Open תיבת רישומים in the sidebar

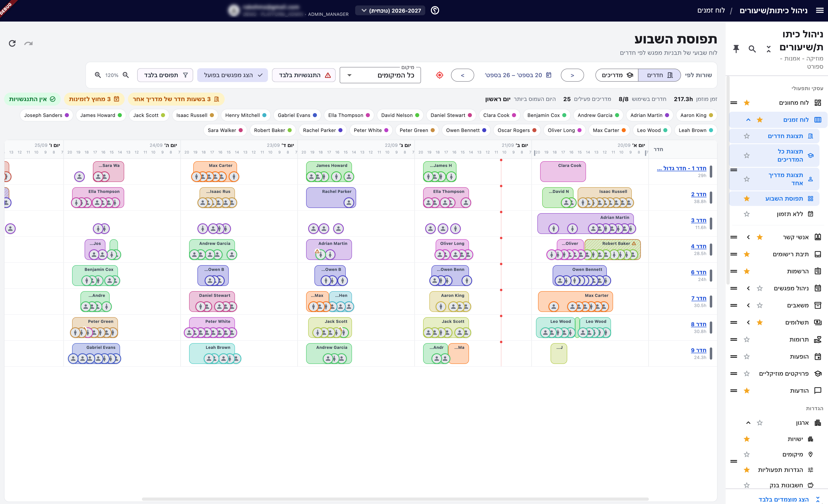(x=790, y=254)
